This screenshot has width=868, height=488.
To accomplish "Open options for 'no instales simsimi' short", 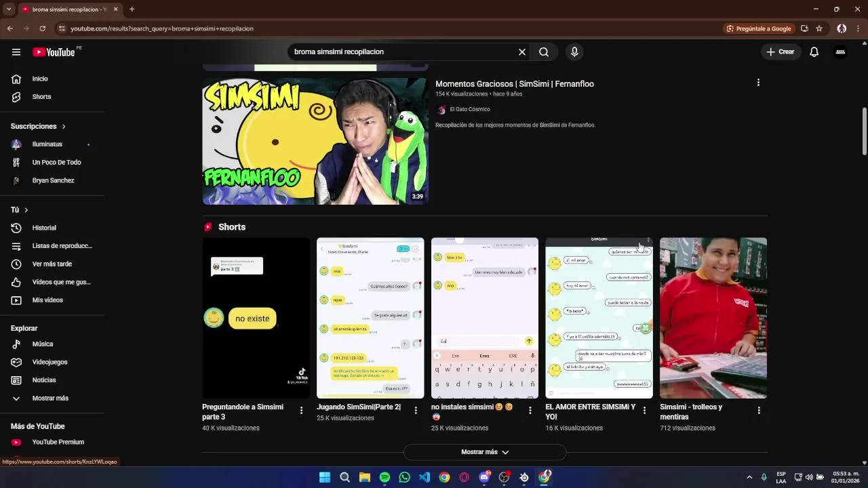I will [x=530, y=410].
